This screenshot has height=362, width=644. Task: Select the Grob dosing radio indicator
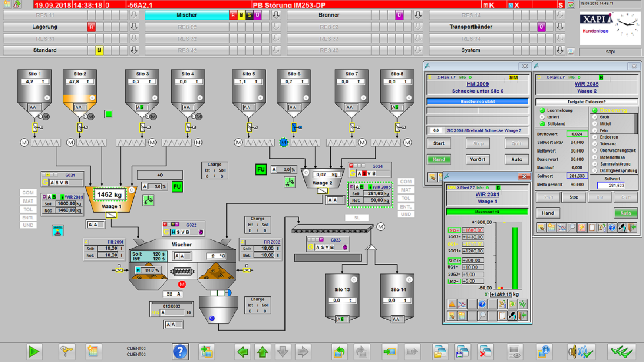click(x=595, y=117)
